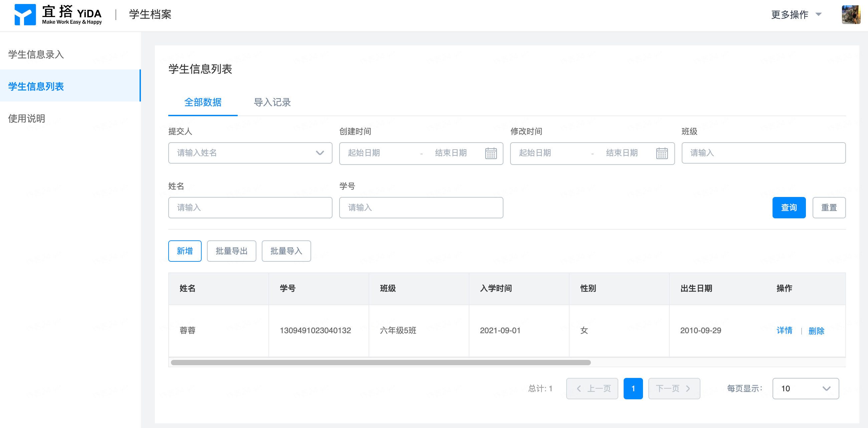
Task: Select the 全部数据 tab
Action: coord(203,102)
